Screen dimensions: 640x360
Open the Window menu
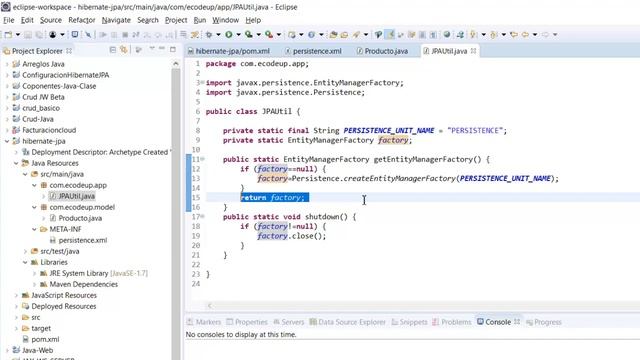coord(225,20)
